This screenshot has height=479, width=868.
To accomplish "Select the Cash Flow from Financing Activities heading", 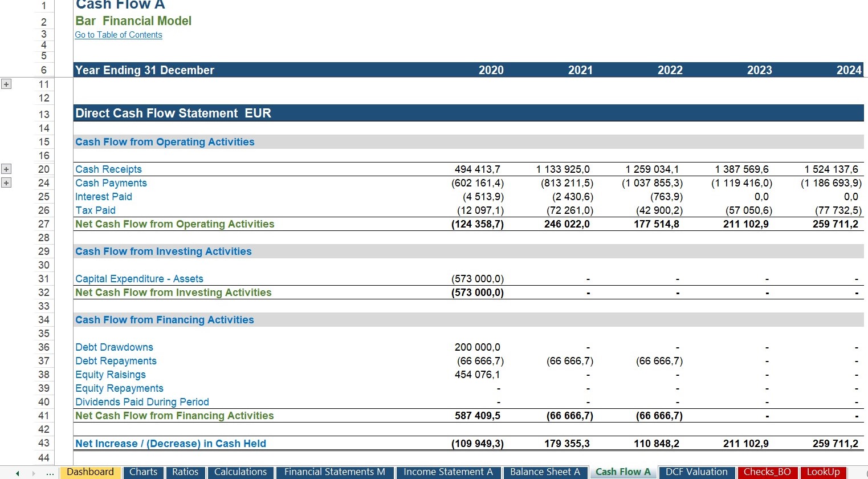I will pyautogui.click(x=164, y=320).
